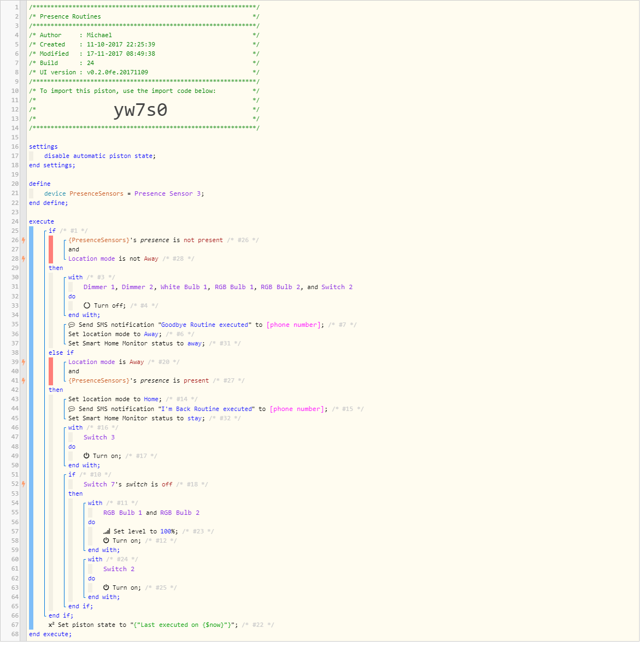
Task: Select 'disable automatic piston state' statement
Action: [x=100, y=156]
